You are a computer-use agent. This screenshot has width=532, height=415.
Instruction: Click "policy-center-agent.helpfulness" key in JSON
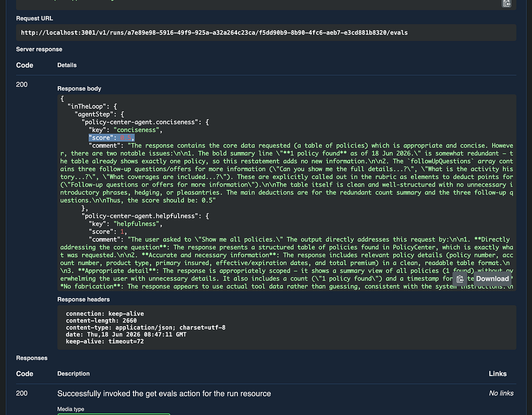(x=140, y=216)
